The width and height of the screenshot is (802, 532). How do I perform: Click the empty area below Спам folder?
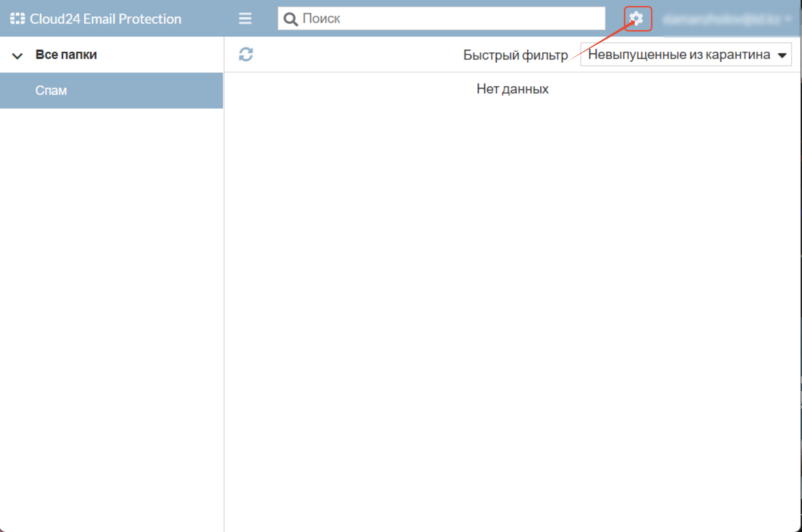click(x=111, y=297)
